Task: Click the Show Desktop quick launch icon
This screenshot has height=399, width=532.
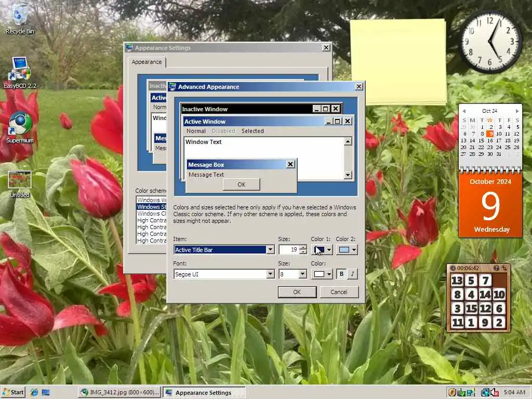Action: [x=46, y=392]
